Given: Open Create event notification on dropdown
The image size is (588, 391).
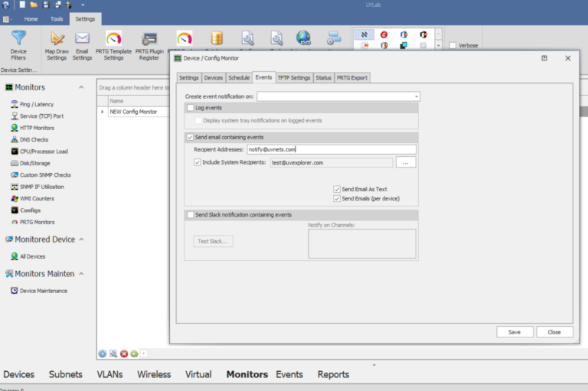Looking at the screenshot, I should click(416, 96).
